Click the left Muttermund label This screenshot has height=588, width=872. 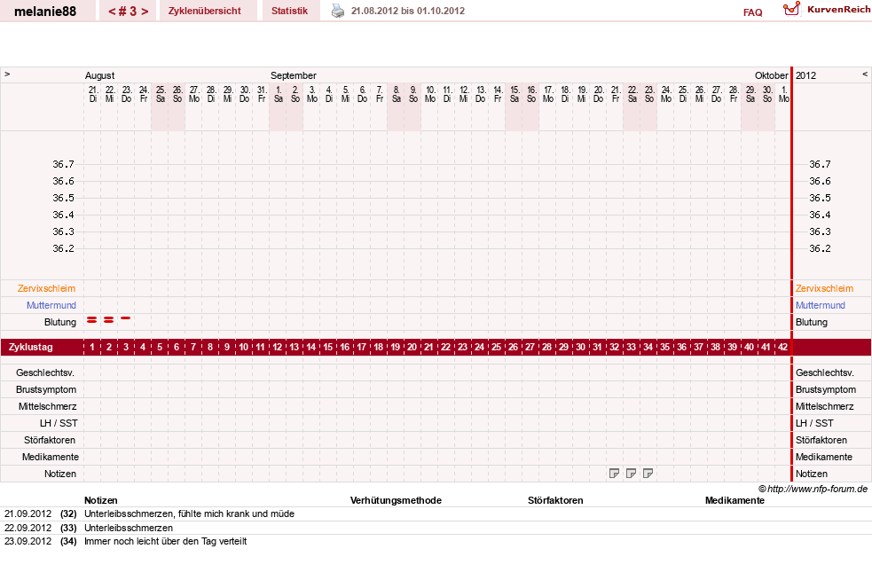[51, 305]
